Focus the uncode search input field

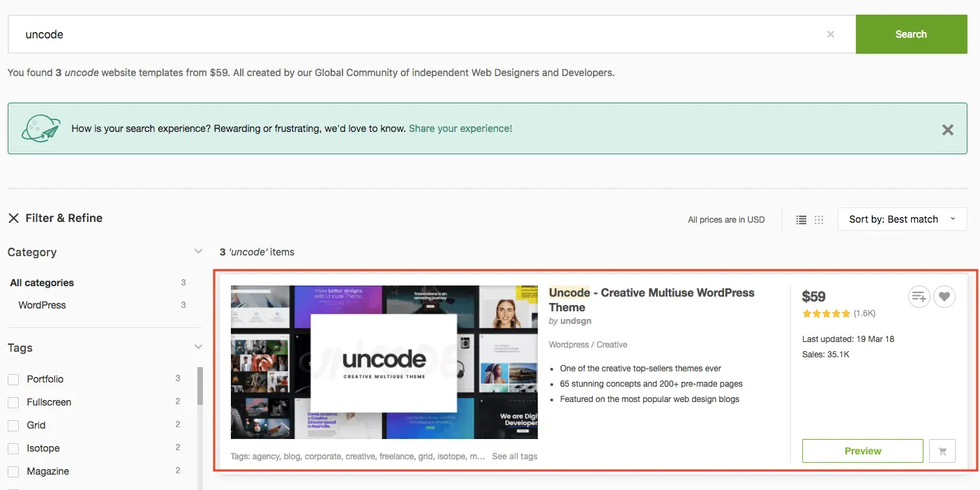point(432,34)
